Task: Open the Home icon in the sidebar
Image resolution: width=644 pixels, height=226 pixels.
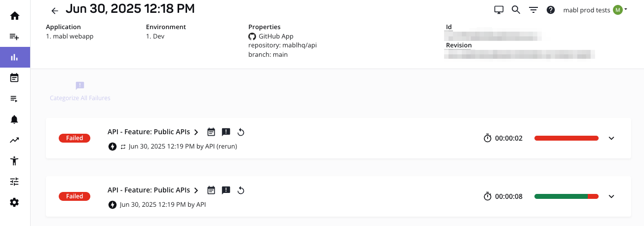Action: pos(15,16)
